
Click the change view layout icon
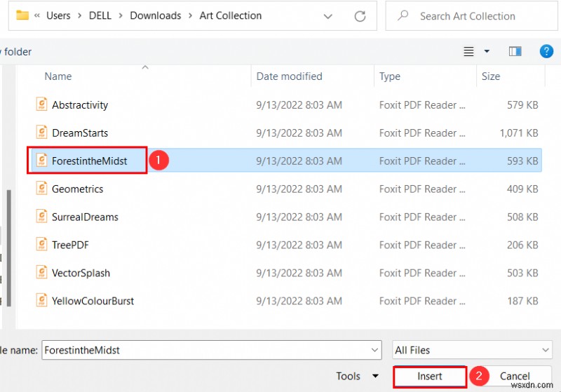click(x=469, y=51)
